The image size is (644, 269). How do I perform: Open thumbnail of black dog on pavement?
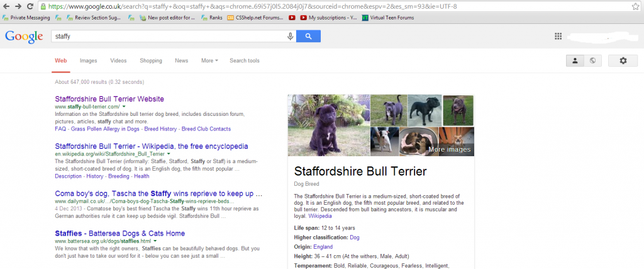click(425, 110)
